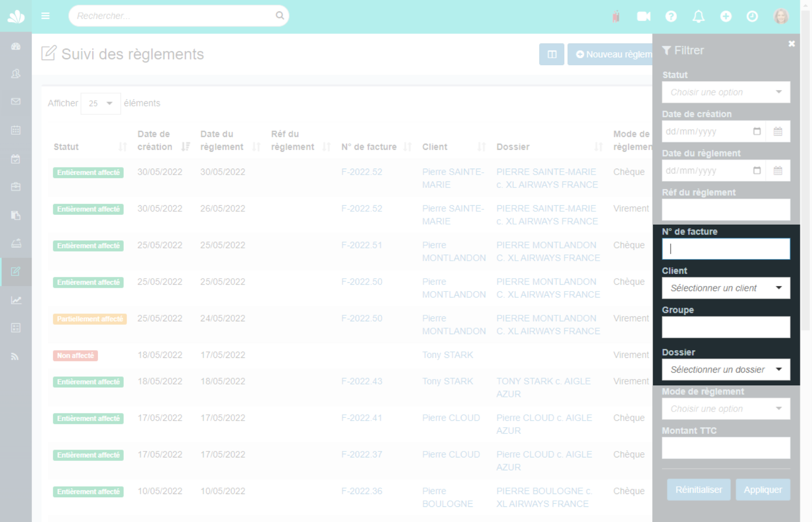Click the search magnifier icon
The width and height of the screenshot is (812, 522).
click(280, 16)
